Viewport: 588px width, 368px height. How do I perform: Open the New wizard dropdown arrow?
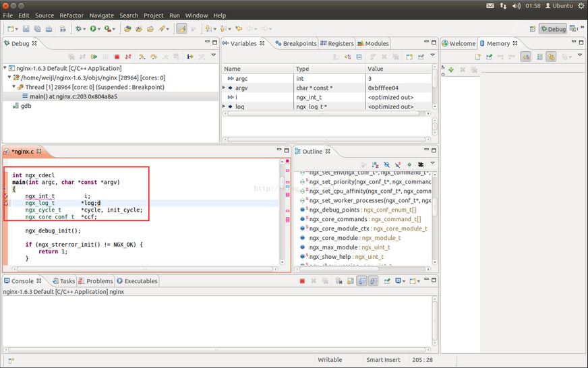point(16,29)
